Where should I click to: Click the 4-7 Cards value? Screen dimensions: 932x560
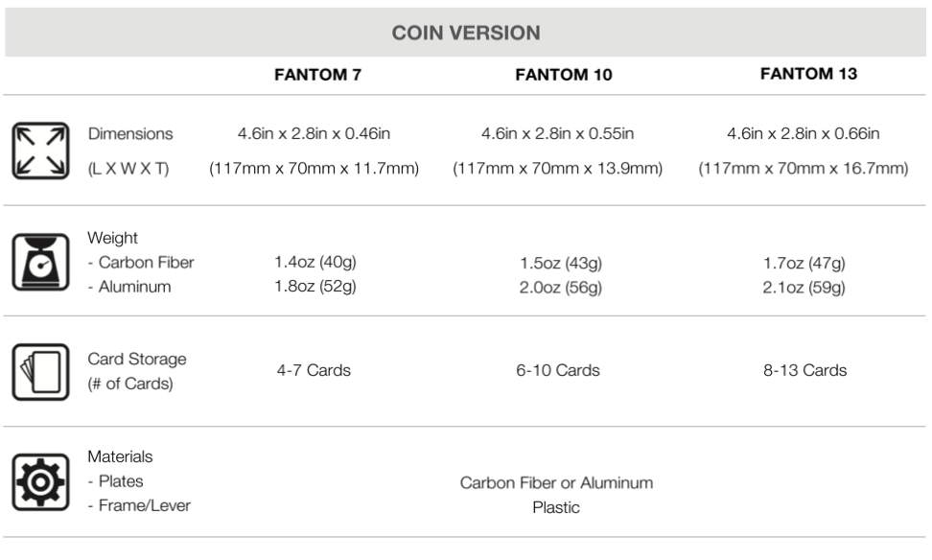314,370
